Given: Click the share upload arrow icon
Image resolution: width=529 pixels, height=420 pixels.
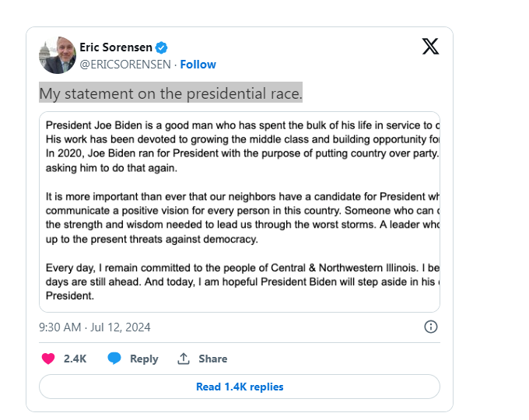Looking at the screenshot, I should 184,359.
